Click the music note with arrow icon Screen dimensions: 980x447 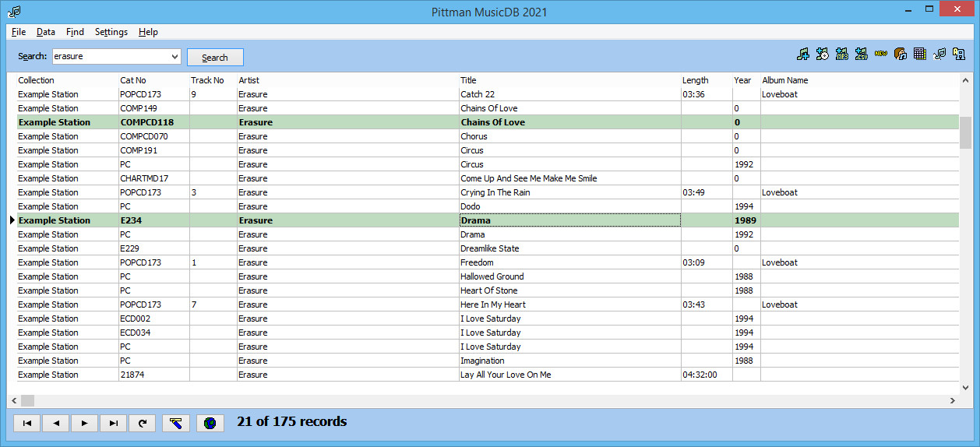click(939, 54)
